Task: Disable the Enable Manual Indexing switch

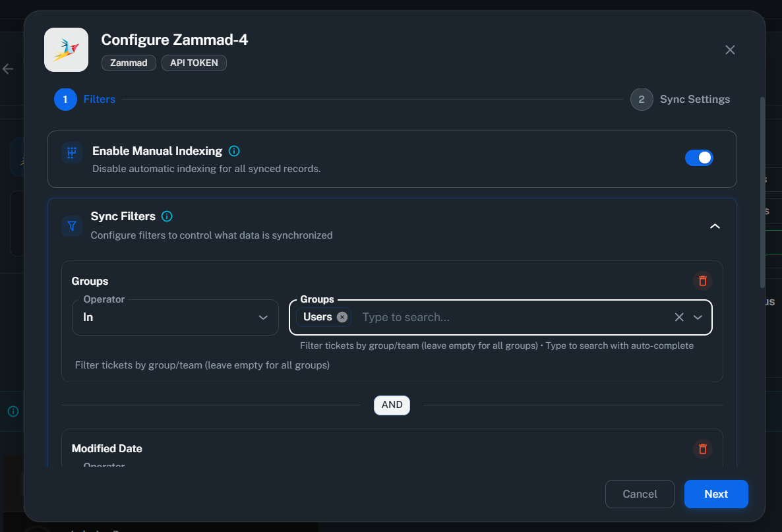Action: coord(699,158)
